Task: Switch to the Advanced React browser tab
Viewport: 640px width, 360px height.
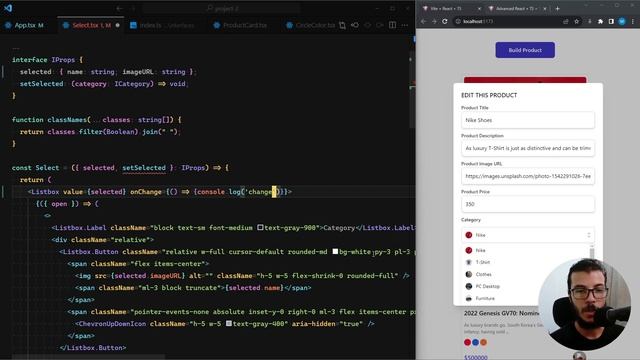Action: click(x=518, y=9)
